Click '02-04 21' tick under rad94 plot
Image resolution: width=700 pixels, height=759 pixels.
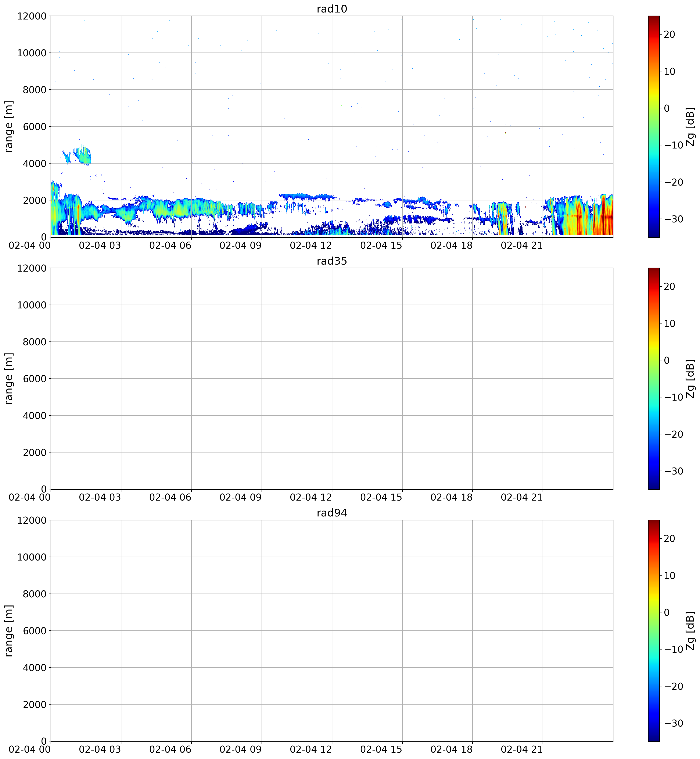click(x=522, y=749)
